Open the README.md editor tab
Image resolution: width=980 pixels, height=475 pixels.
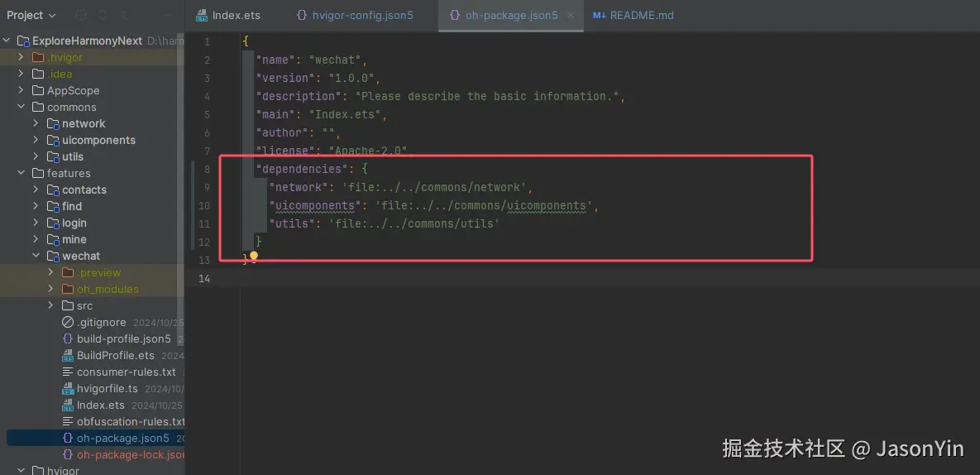click(x=633, y=15)
